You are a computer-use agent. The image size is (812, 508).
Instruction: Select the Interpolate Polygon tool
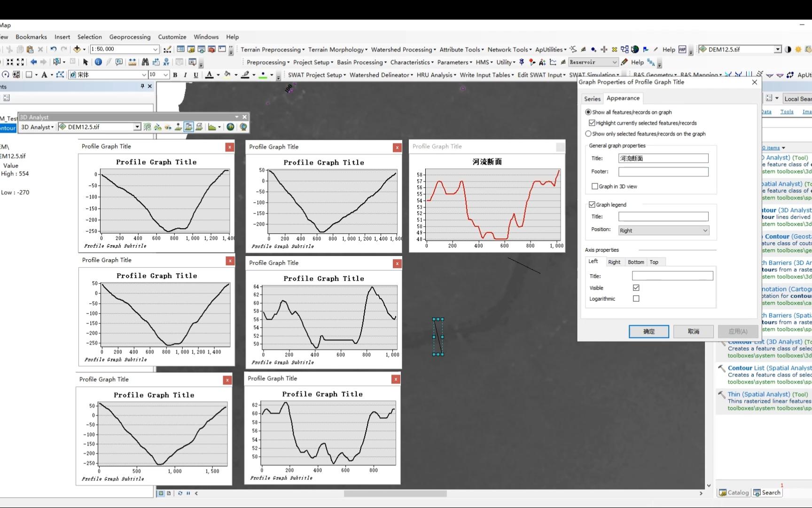(x=199, y=127)
